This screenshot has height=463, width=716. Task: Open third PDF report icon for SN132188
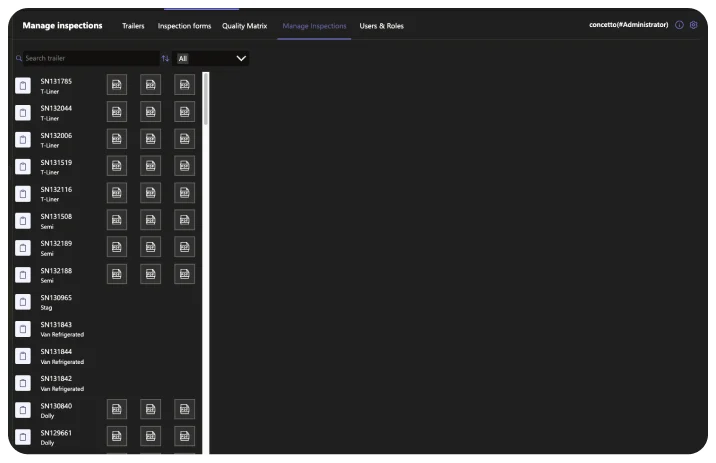[184, 274]
